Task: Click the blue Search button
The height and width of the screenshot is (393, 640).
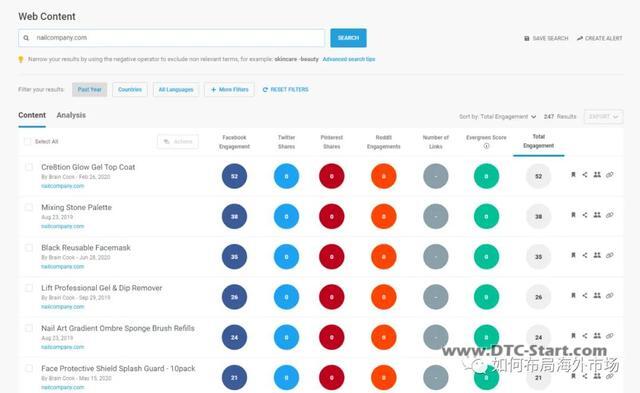Action: tap(348, 38)
